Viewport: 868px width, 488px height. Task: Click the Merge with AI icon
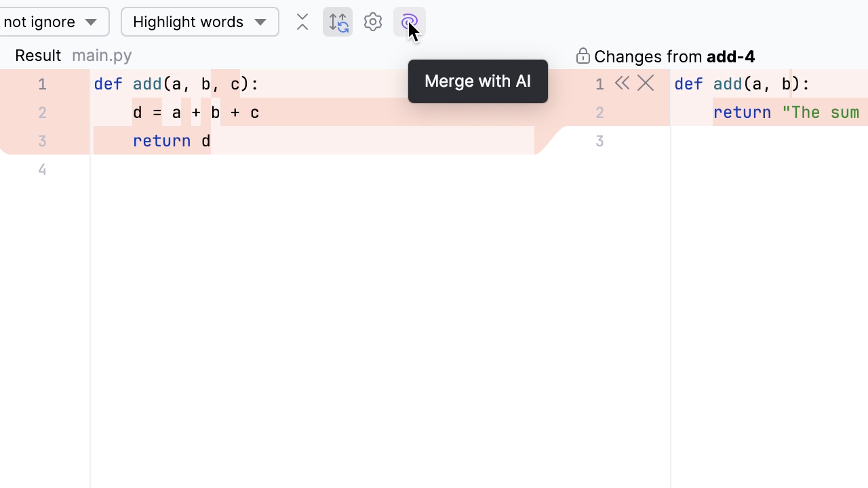tap(409, 22)
